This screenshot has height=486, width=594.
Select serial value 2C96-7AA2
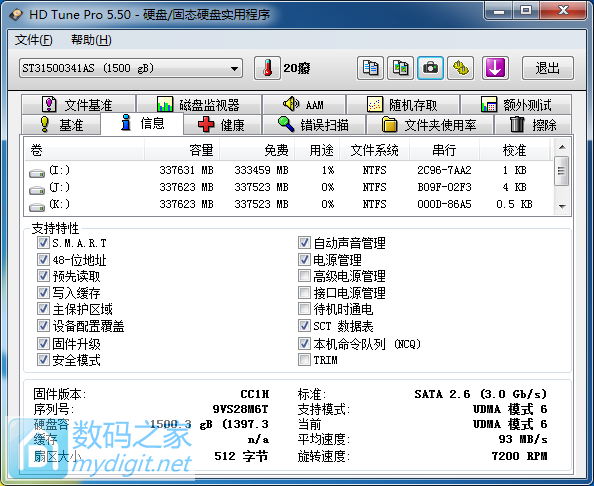444,170
